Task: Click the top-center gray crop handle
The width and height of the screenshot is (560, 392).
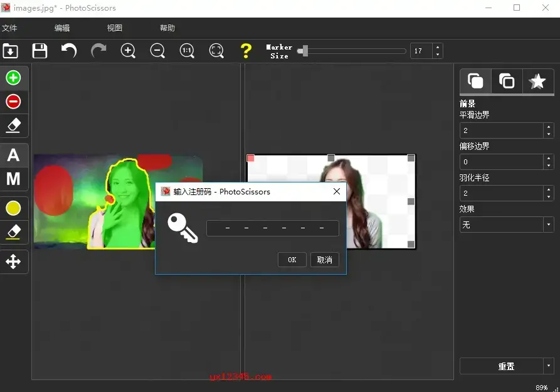Action: [x=331, y=158]
